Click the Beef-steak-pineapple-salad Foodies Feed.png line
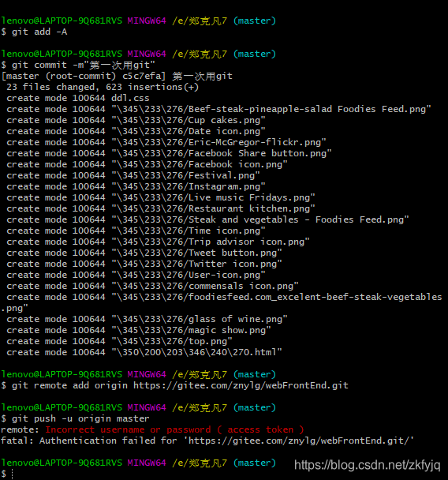Screen dimensions: 448x480 (218, 109)
